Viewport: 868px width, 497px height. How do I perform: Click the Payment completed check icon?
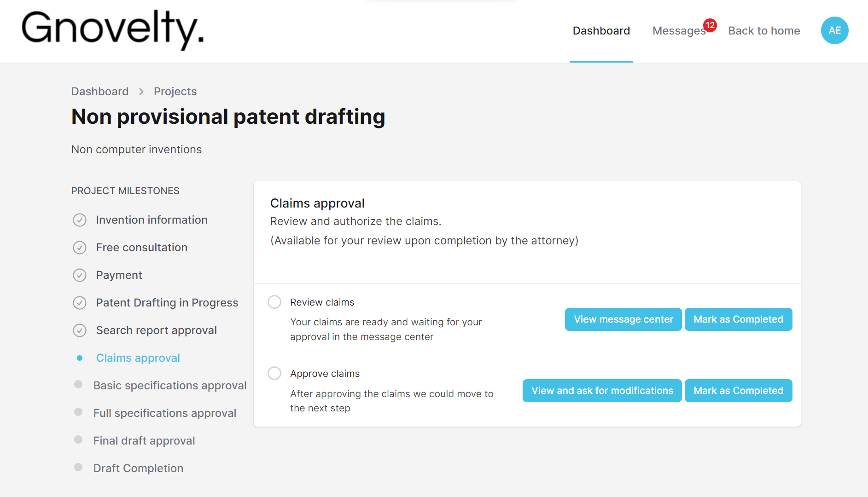point(80,275)
